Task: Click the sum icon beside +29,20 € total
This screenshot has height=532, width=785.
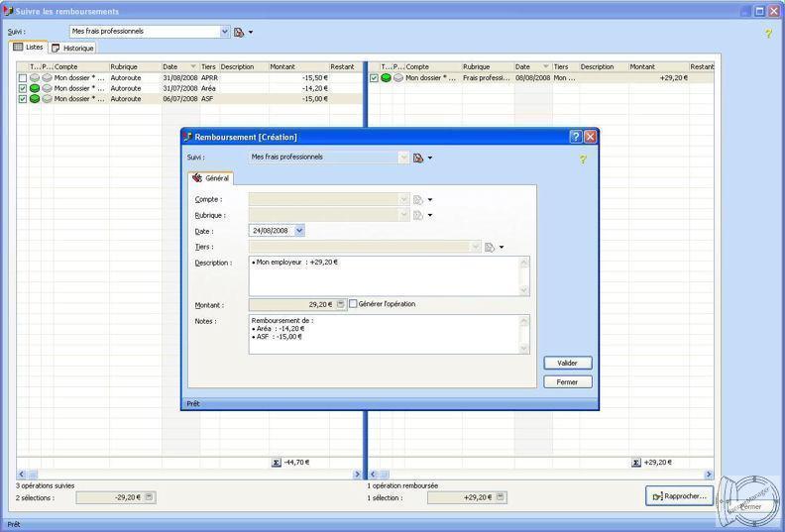Action: 635,462
